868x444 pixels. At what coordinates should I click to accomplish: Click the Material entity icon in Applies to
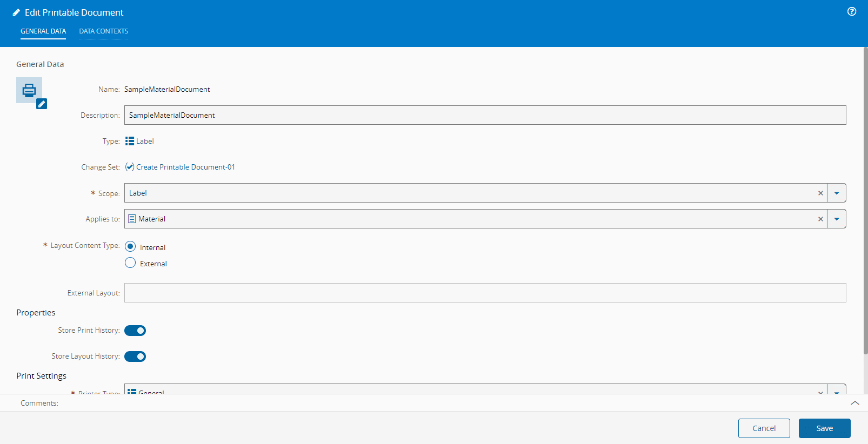[x=132, y=219]
